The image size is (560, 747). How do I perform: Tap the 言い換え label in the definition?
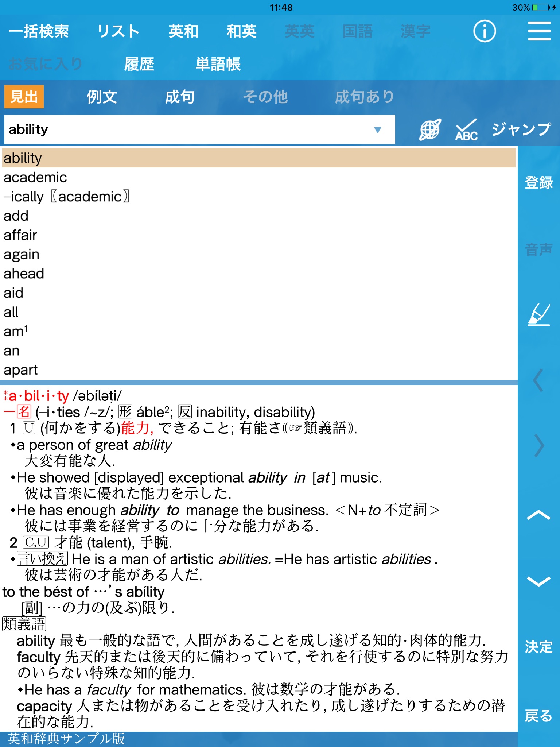coord(42,558)
